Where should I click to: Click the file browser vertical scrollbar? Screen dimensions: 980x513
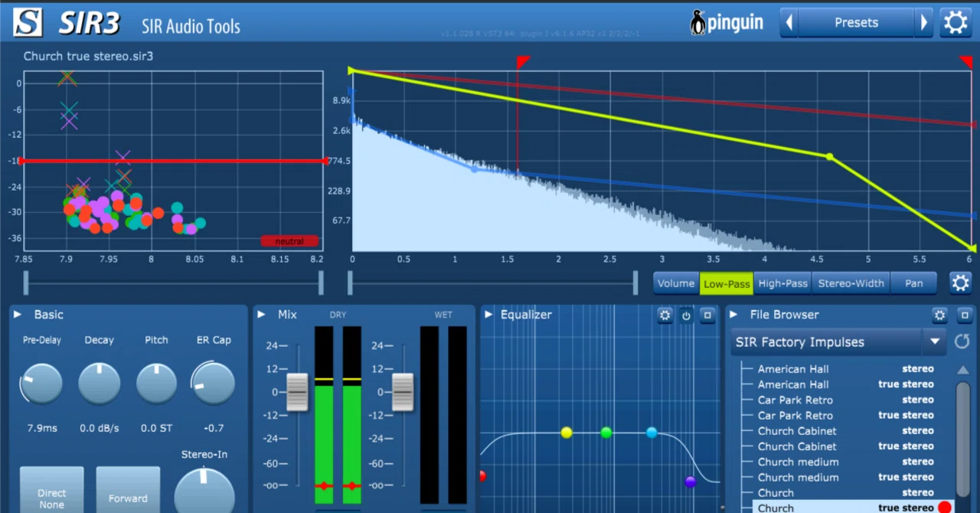click(x=963, y=439)
